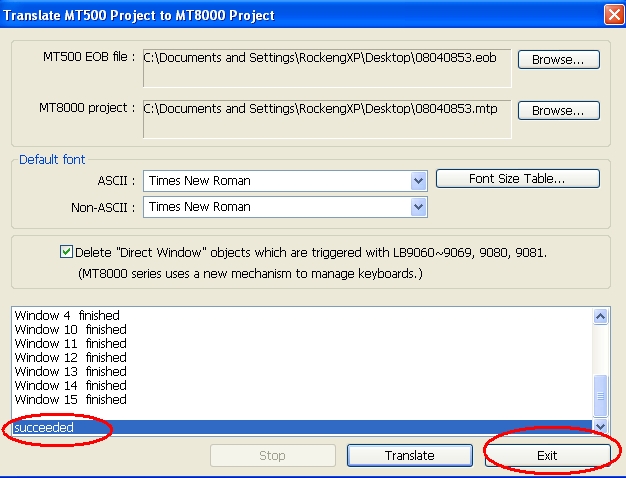Click the log scrollbar thumb
This screenshot has width=626, height=478.
click(600, 395)
